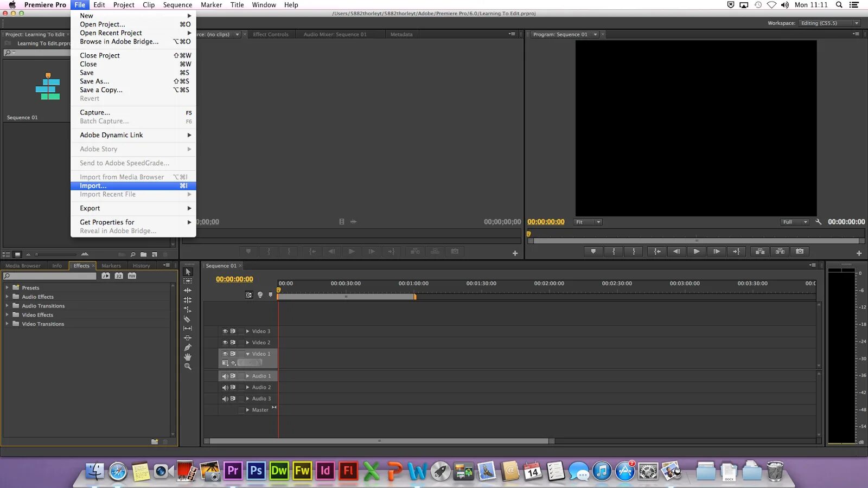The image size is (868, 488).
Task: Switch Project panel to list view
Action: click(7, 254)
